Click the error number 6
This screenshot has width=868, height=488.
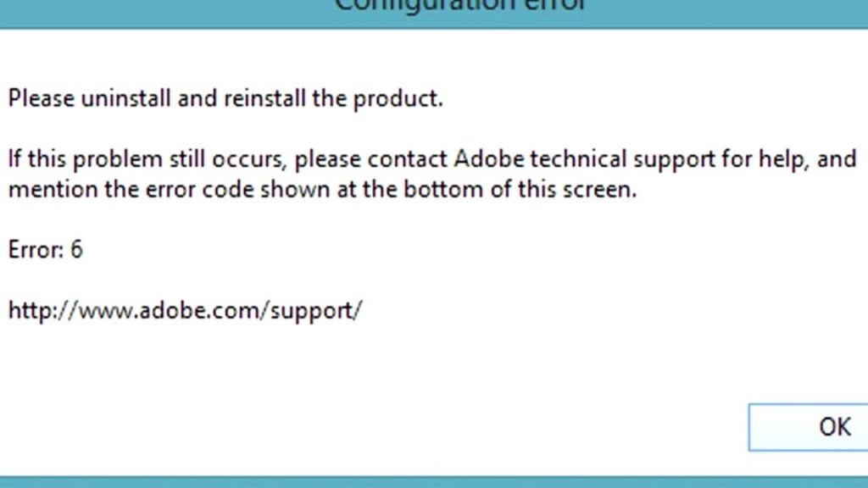coord(76,250)
